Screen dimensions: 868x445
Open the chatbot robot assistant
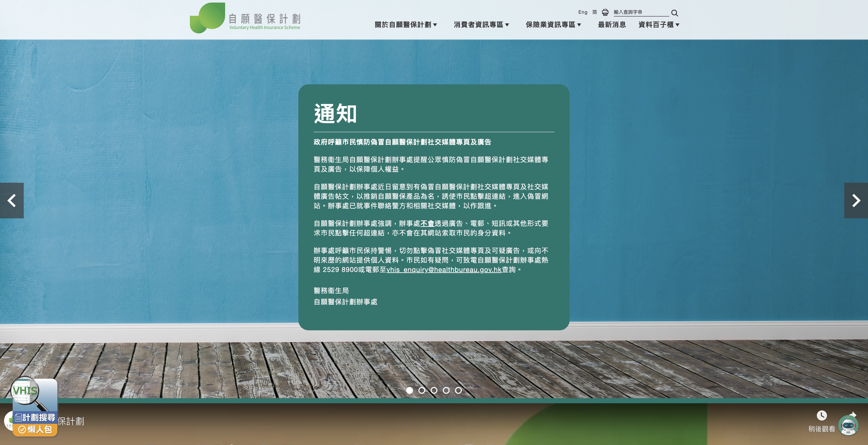[x=848, y=425]
